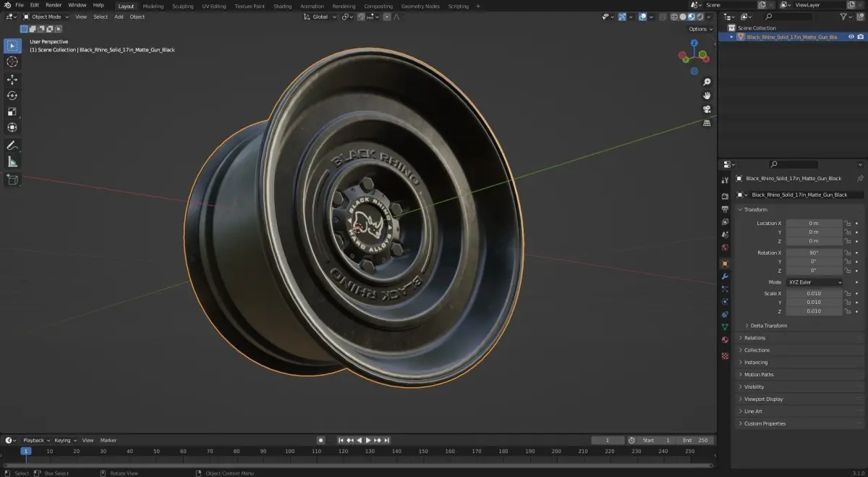The width and height of the screenshot is (868, 477).
Task: Open the Output properties tab
Action: (x=725, y=209)
